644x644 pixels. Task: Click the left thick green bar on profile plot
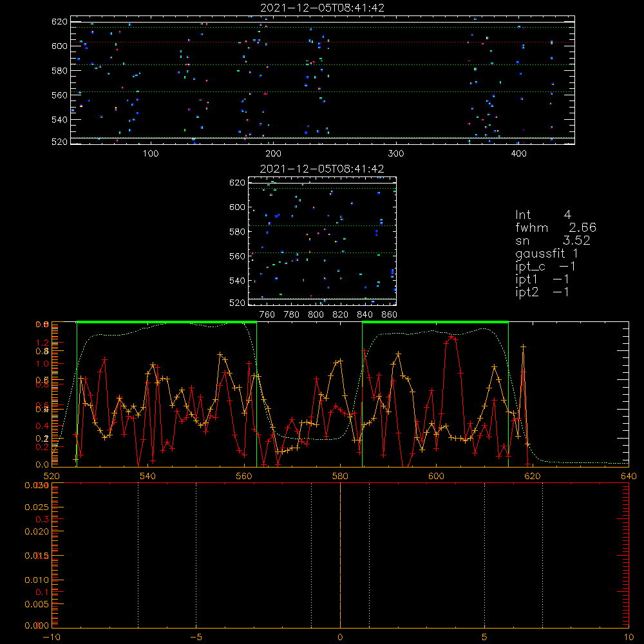click(x=167, y=323)
